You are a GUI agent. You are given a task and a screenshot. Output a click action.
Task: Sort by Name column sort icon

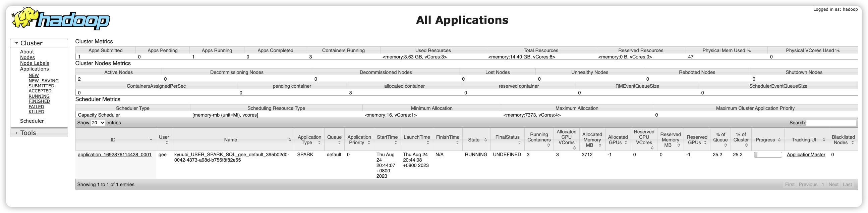[289, 140]
